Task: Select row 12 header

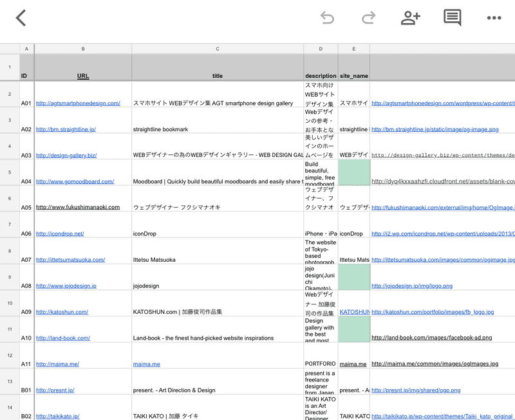Action: 10,355
